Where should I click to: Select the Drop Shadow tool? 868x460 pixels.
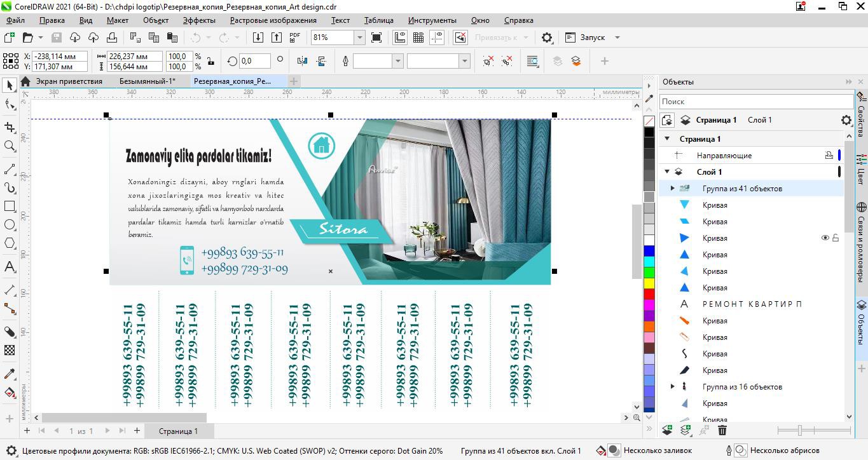tap(10, 332)
